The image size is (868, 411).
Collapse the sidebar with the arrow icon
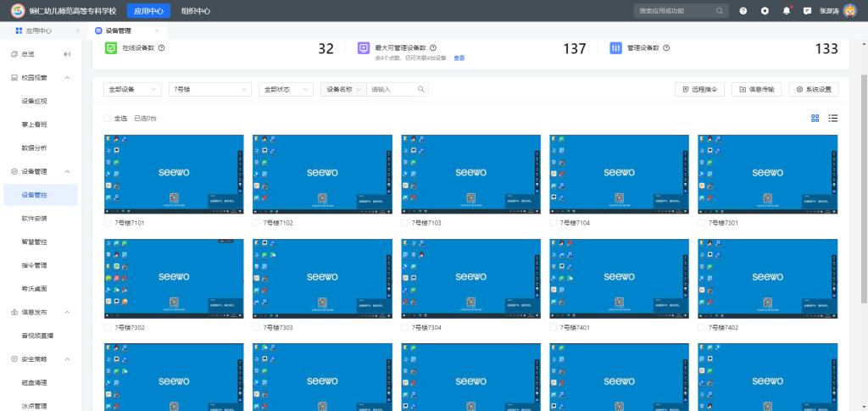[67, 54]
